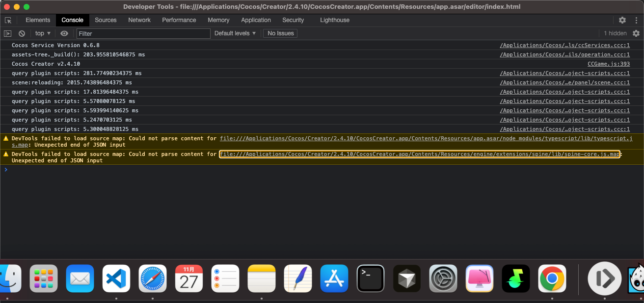Select the 'assets-tree._build()' log message
The image size is (644, 303).
point(78,54)
